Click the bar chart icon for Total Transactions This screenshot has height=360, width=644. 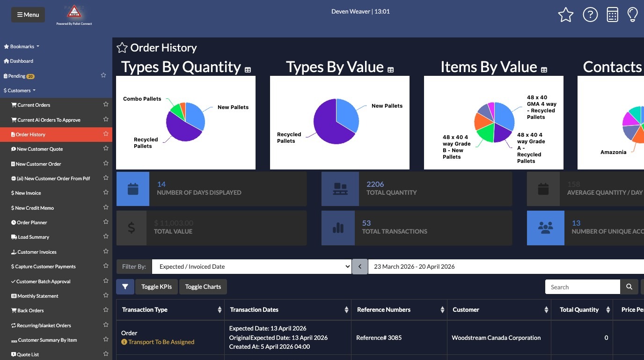(338, 228)
